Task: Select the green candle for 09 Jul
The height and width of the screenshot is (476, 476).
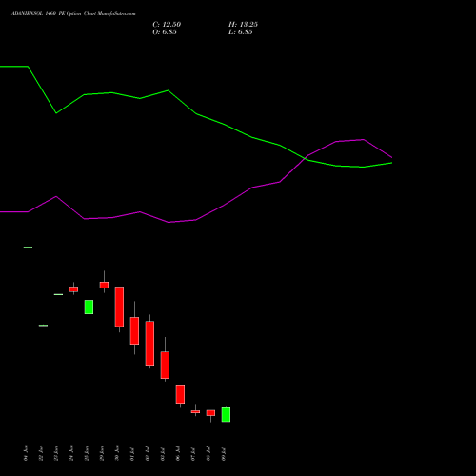Action: (226, 415)
